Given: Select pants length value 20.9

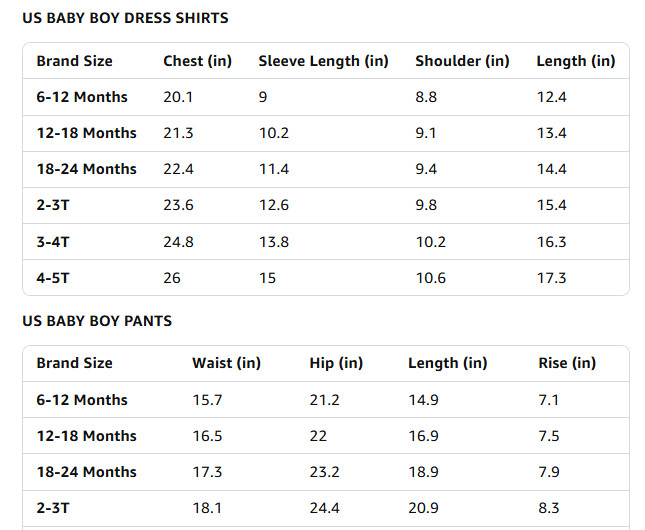Looking at the screenshot, I should tap(423, 508).
